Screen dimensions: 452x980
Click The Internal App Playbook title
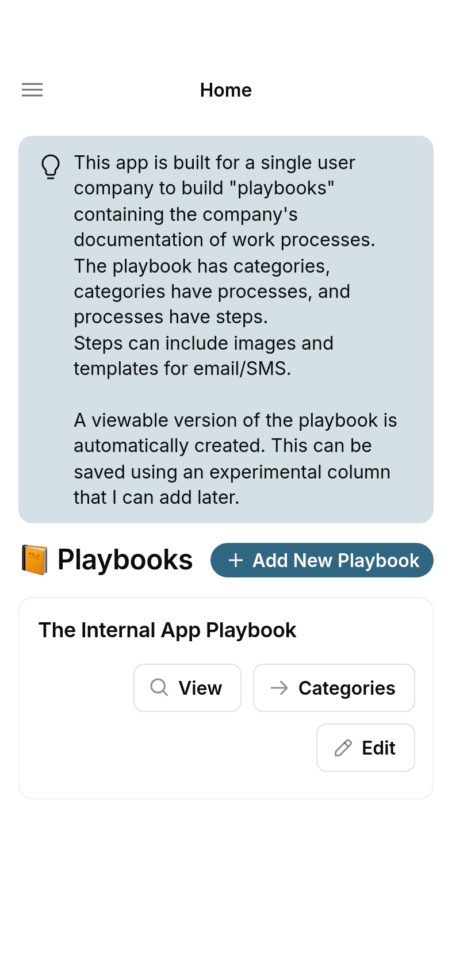pyautogui.click(x=167, y=630)
